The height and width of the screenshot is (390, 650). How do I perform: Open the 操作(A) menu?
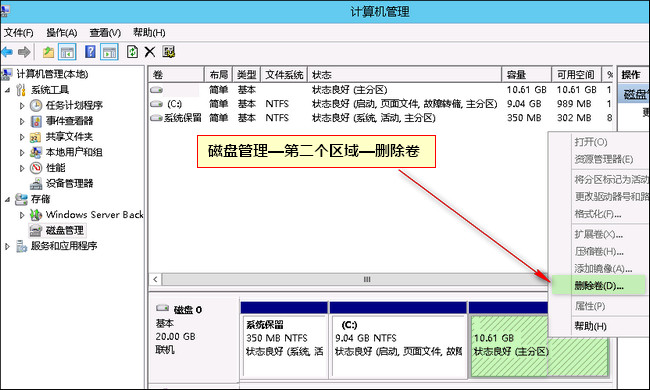61,33
